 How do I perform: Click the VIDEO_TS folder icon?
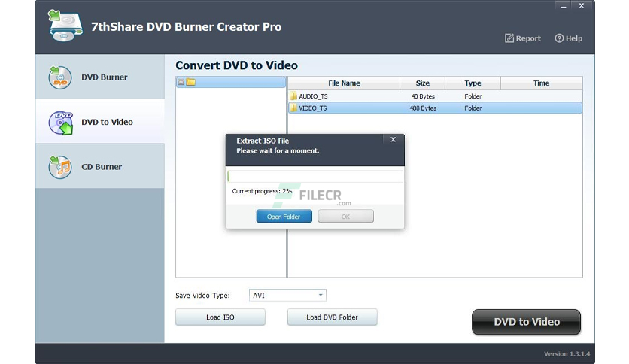tap(293, 108)
